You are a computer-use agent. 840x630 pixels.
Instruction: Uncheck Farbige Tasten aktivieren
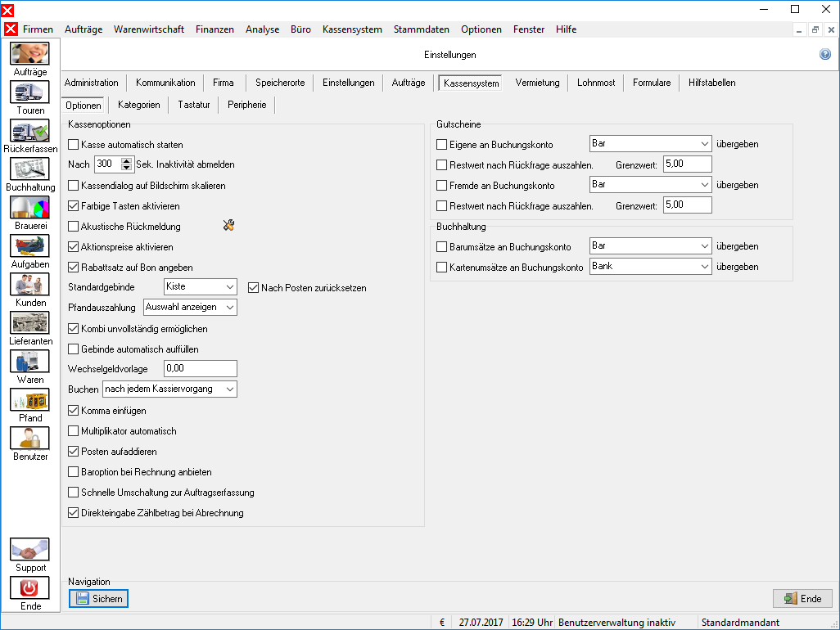(x=74, y=205)
